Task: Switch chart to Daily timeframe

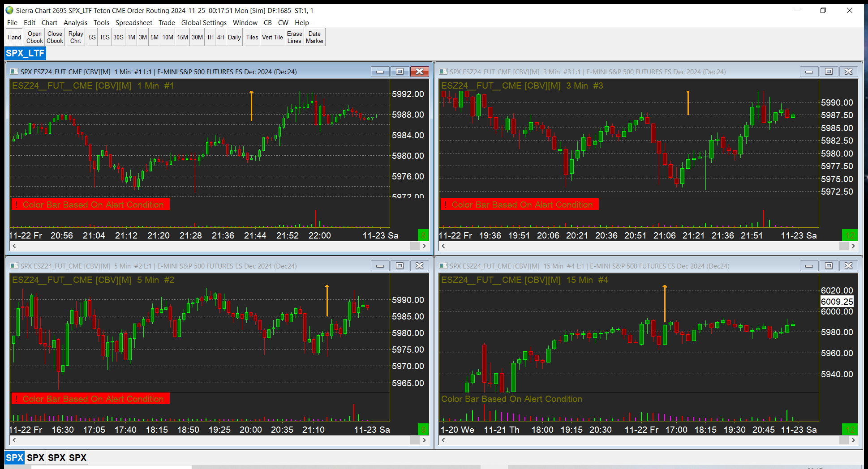Action: [x=234, y=37]
